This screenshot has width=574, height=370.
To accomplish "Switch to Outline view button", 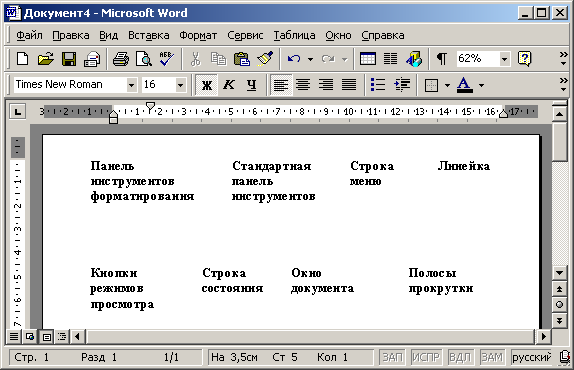I will (x=62, y=336).
